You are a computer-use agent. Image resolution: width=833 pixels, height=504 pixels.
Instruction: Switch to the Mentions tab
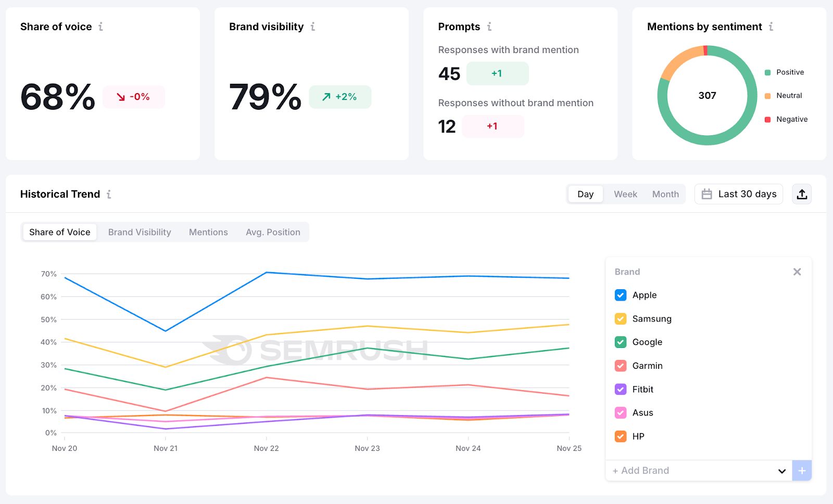[208, 232]
